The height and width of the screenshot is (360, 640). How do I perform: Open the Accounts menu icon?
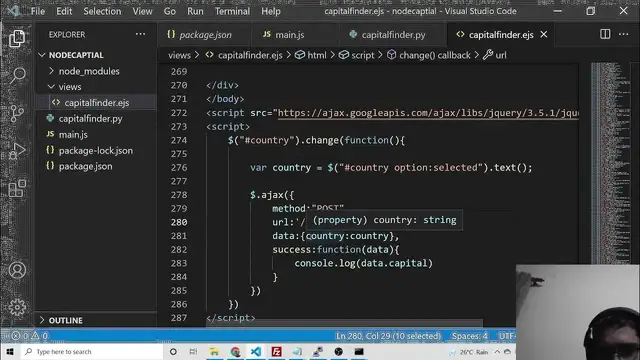[x=17, y=270]
